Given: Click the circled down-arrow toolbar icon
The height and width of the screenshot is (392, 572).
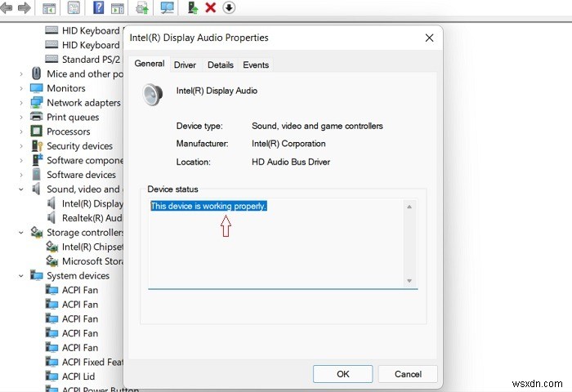Looking at the screenshot, I should [229, 7].
